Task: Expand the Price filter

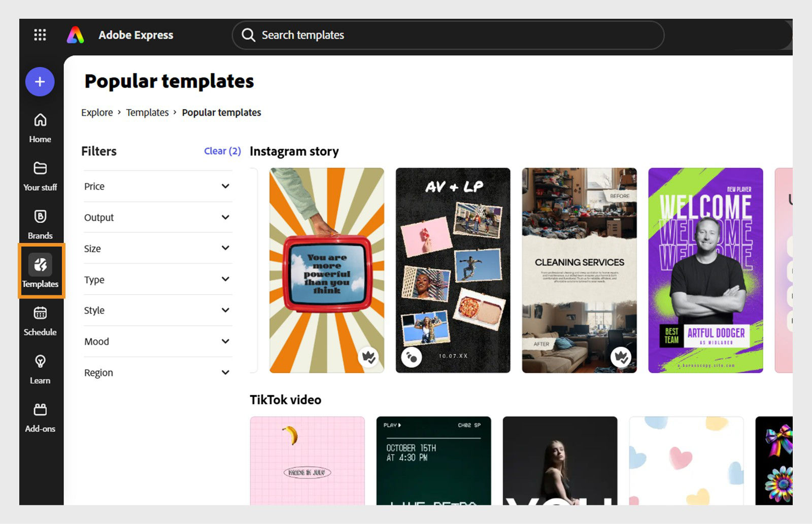Action: (157, 186)
